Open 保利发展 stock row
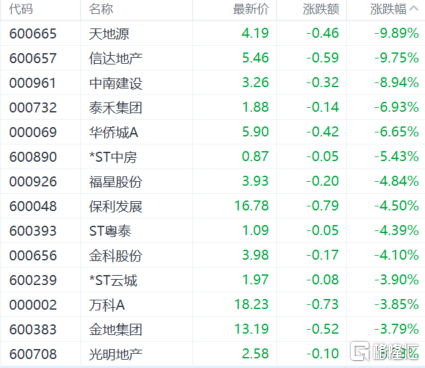 point(212,206)
